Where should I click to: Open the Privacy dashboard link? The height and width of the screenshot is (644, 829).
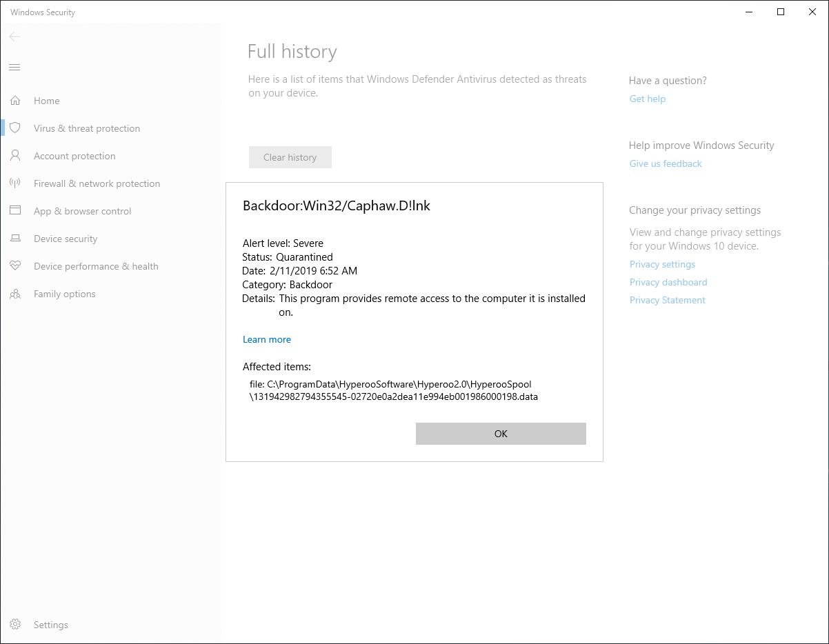click(x=668, y=282)
